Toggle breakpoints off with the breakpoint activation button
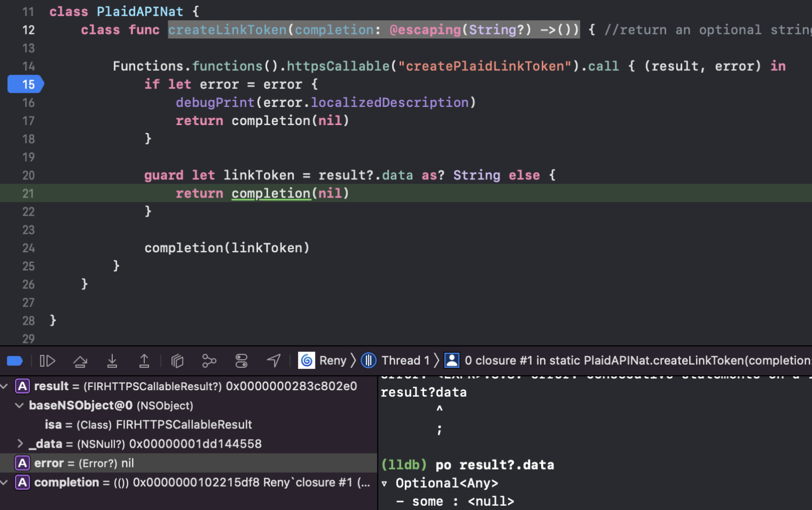 [15, 361]
